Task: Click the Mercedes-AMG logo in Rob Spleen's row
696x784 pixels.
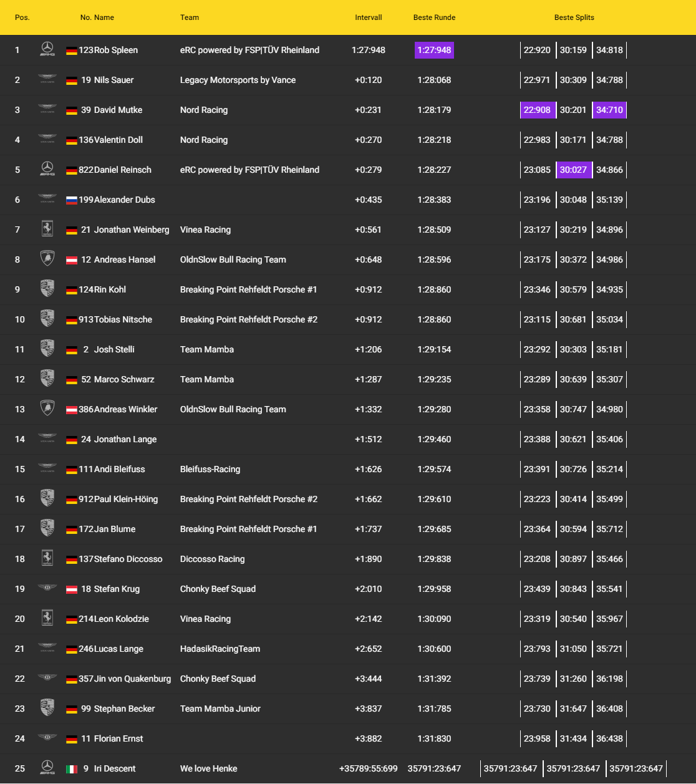Action: pos(47,50)
